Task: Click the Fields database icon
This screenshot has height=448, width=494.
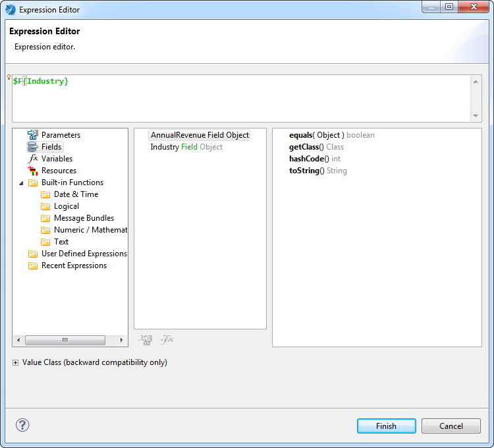Action: [33, 147]
